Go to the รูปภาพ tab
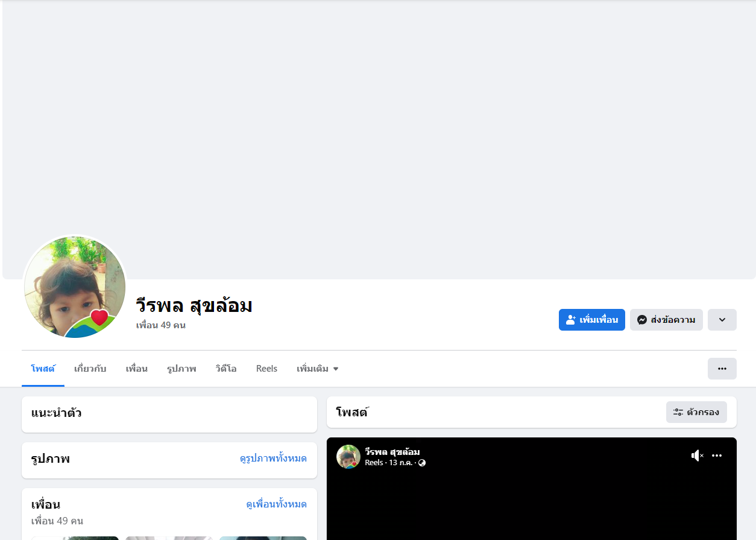 (x=181, y=369)
